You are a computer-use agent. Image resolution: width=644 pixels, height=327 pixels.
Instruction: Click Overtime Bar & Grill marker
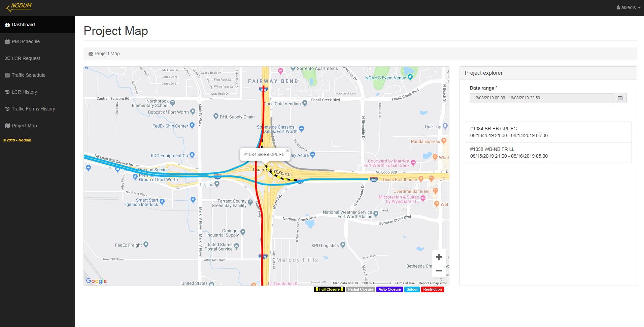click(435, 191)
